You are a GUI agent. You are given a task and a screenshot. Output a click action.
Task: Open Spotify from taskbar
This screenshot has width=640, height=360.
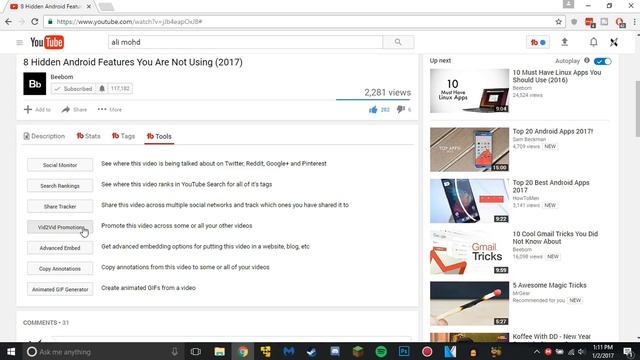(x=381, y=351)
